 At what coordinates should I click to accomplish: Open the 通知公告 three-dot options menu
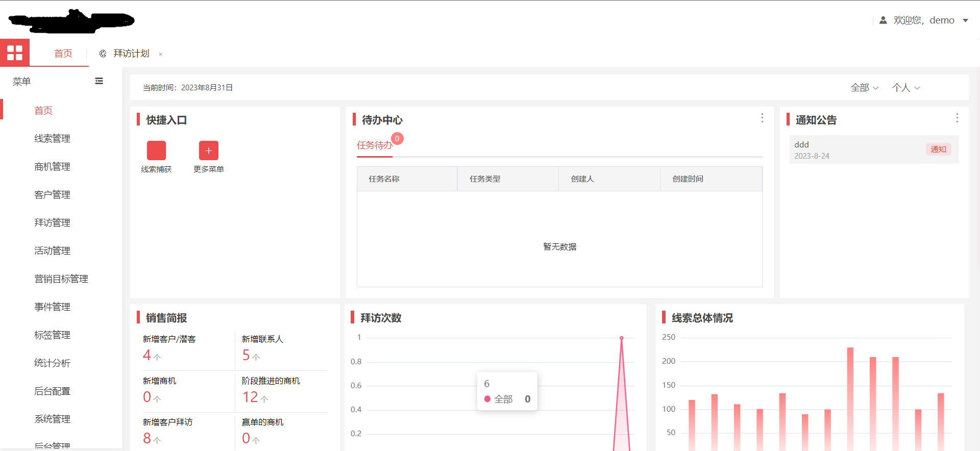957,118
